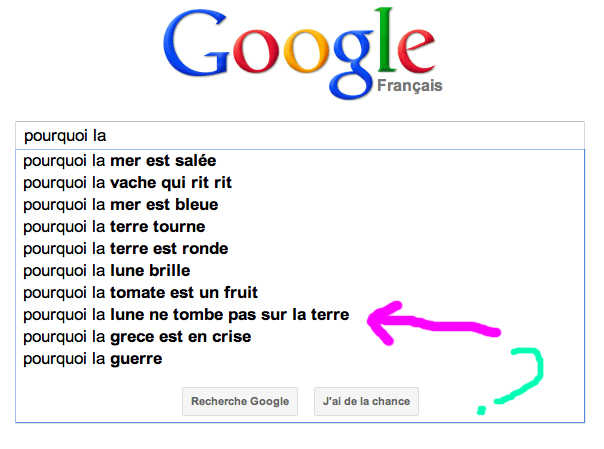The width and height of the screenshot is (604, 449).
Task: Pick "pourquoi la lune ne tombe pas sur la terre"
Action: pyautogui.click(x=186, y=315)
